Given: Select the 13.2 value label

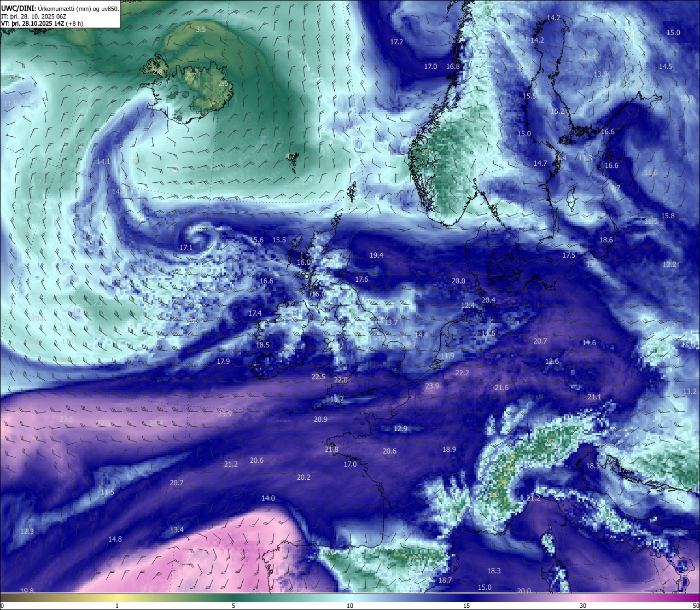Looking at the screenshot, I should click(690, 391).
